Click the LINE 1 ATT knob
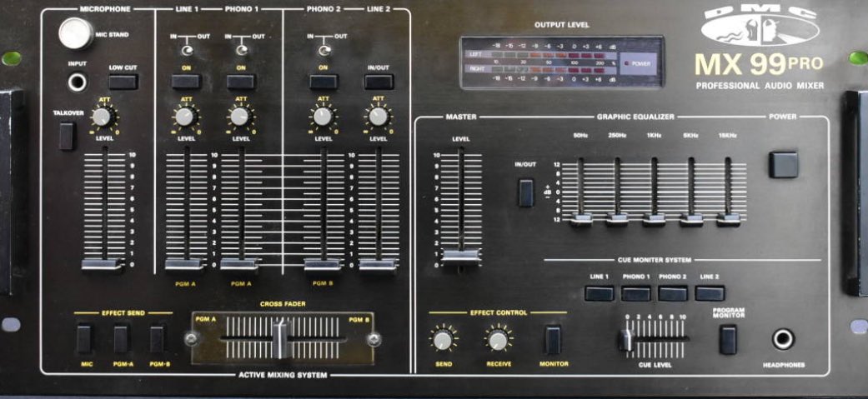 (186, 117)
